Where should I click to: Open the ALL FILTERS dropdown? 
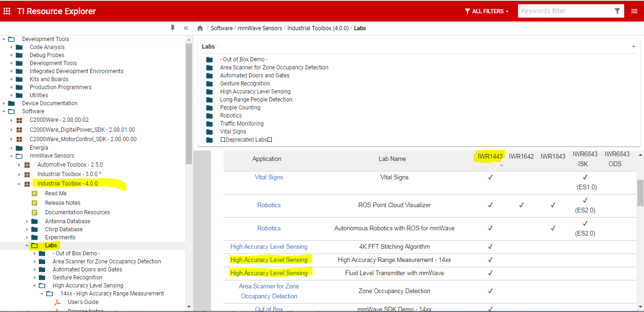[486, 10]
